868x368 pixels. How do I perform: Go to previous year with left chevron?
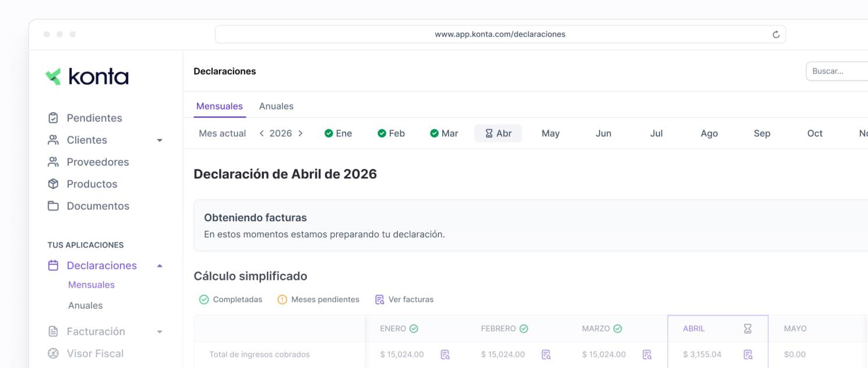tap(262, 133)
